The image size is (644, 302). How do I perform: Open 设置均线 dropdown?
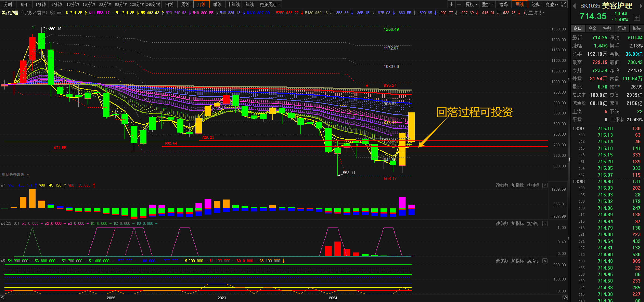tap(534, 13)
